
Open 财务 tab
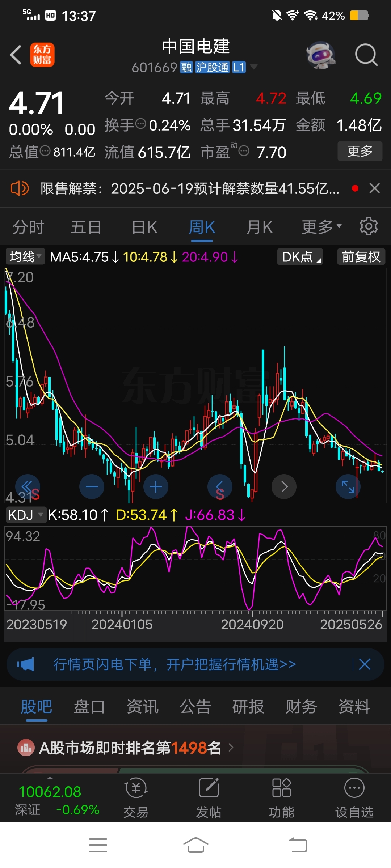point(301,706)
